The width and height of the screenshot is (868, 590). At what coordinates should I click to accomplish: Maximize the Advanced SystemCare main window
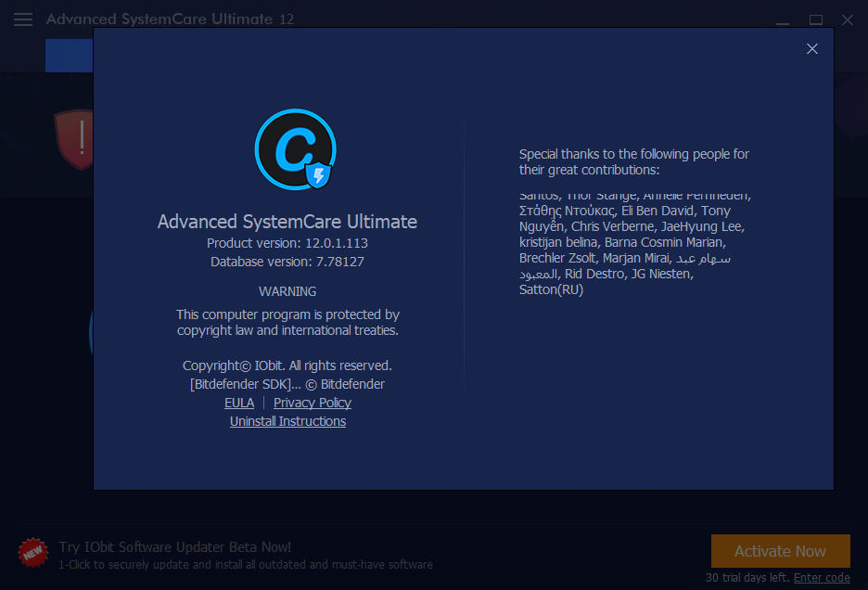(815, 19)
